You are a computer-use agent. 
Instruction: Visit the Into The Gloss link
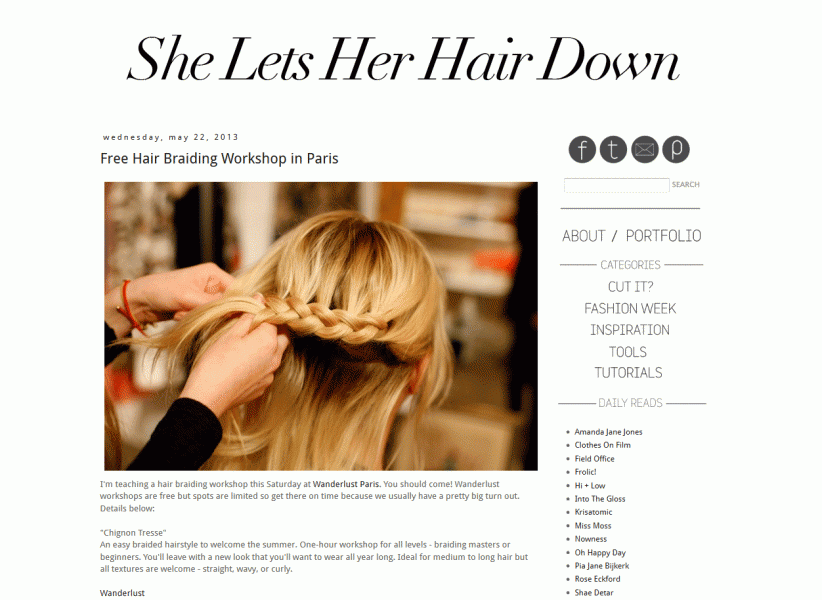pyautogui.click(x=600, y=499)
